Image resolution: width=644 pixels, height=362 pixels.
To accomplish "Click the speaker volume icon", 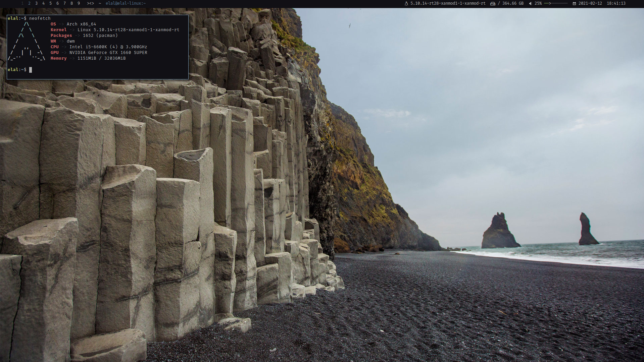I will [531, 3].
